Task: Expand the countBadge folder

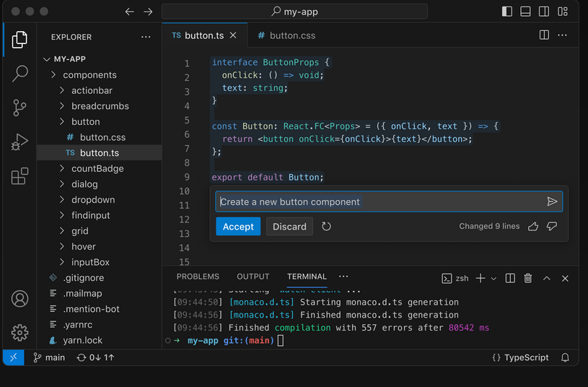Action: (x=100, y=168)
